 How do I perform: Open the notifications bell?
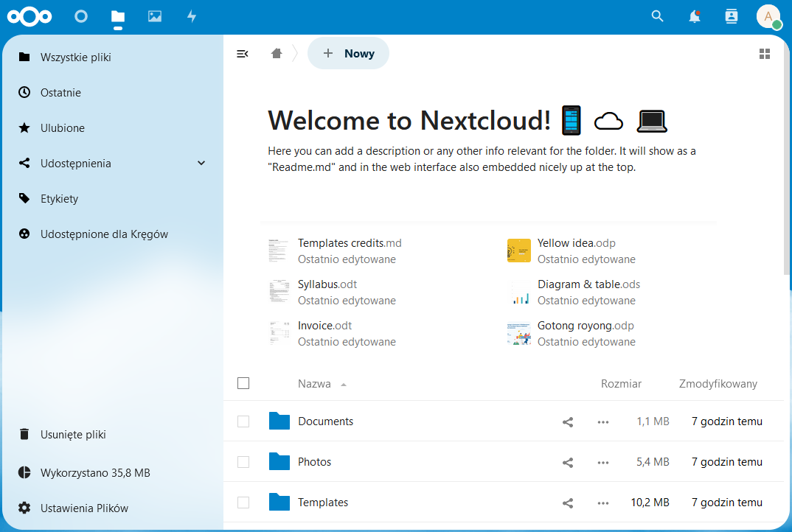point(695,17)
